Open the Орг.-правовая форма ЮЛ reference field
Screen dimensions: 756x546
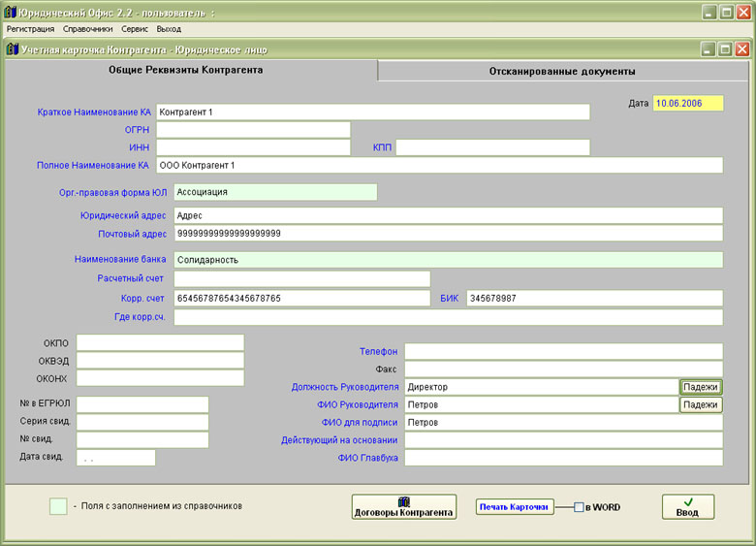[275, 192]
